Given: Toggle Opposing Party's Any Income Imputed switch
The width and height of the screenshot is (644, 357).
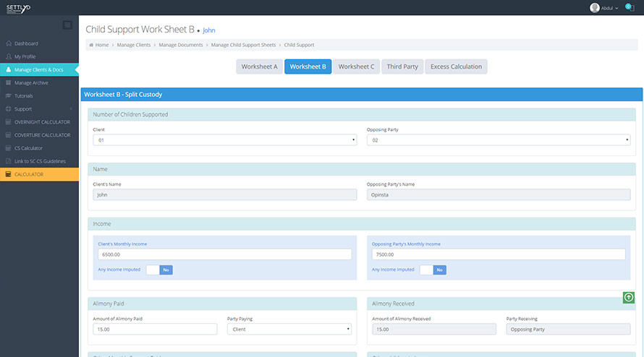Looking at the screenshot, I should pos(433,270).
